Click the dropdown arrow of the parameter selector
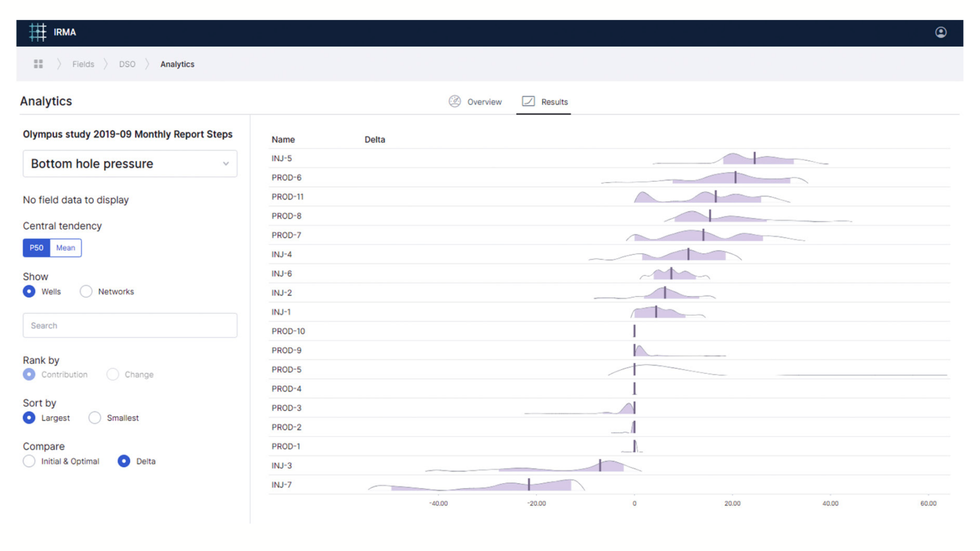This screenshot has width=980, height=551. click(226, 164)
